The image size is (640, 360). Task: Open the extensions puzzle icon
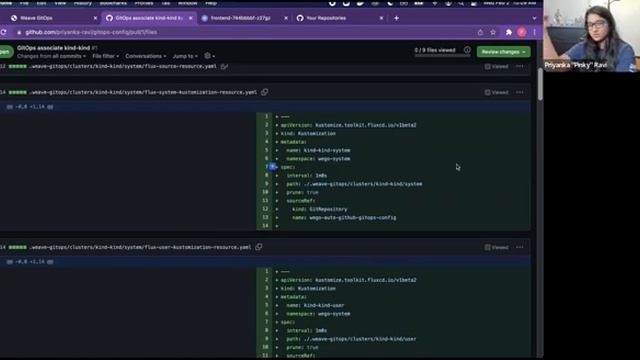pyautogui.click(x=509, y=32)
